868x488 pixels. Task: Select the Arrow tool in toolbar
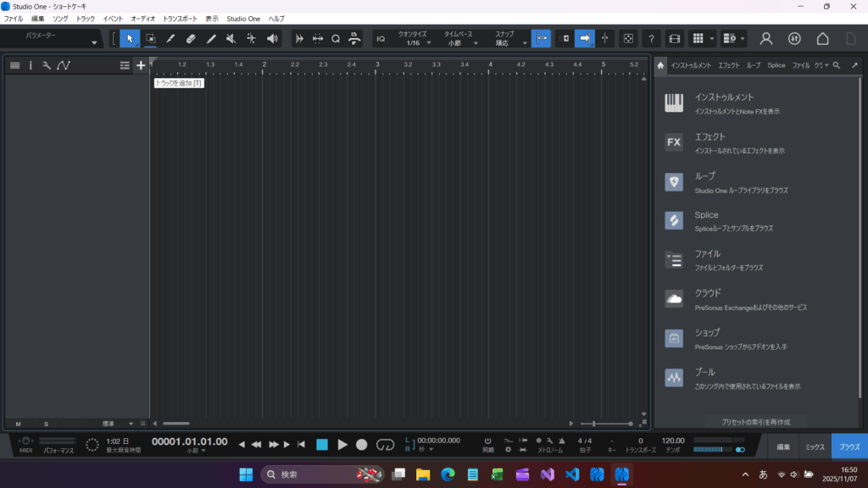tap(130, 38)
